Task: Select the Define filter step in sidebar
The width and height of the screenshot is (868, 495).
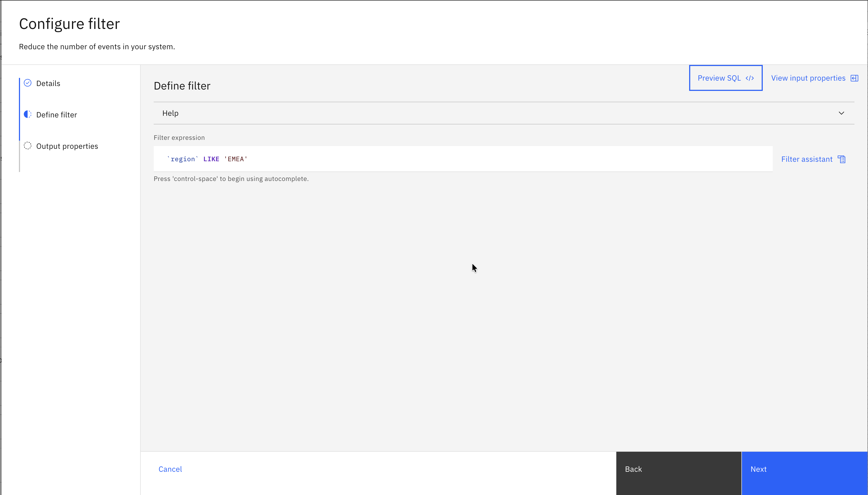Action: pos(57,114)
